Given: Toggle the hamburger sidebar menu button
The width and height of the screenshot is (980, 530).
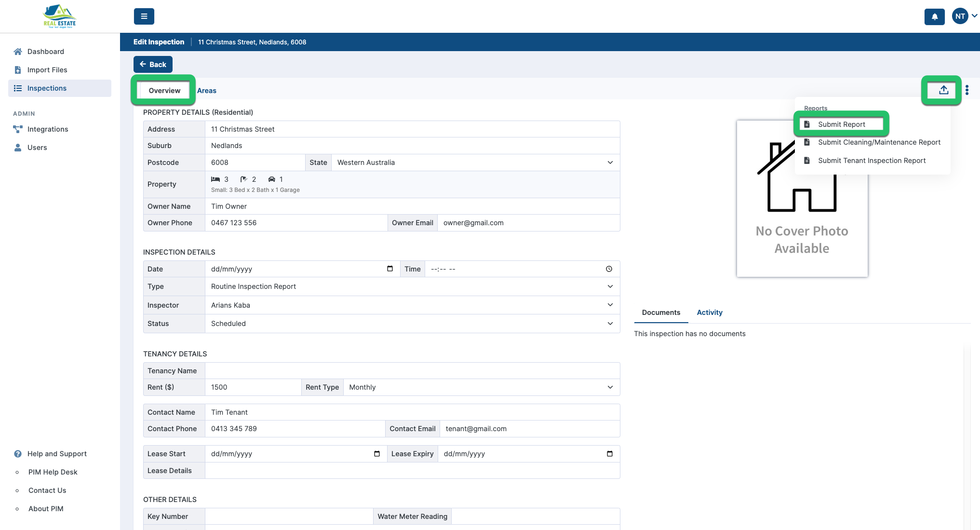Looking at the screenshot, I should point(144,16).
